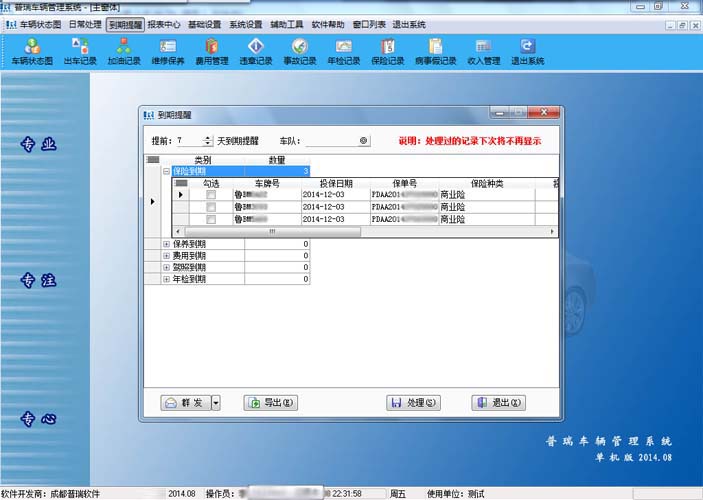
Task: Open the 事故记录 toolbar icon
Action: [x=300, y=52]
